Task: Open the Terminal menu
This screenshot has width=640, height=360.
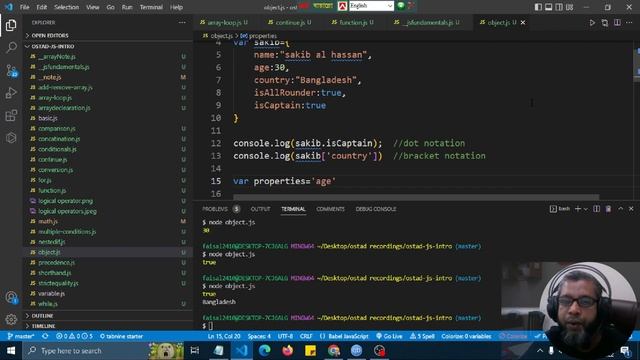Action: point(151,7)
